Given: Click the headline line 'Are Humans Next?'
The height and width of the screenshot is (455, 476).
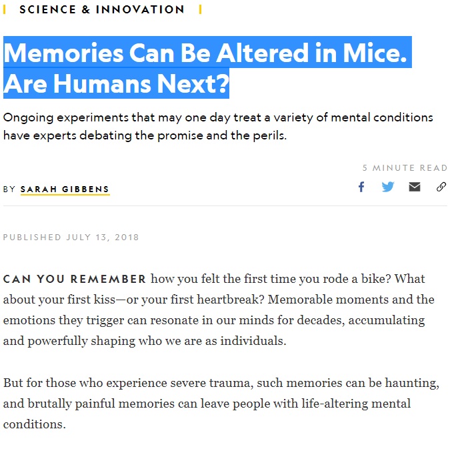Looking at the screenshot, I should (x=117, y=83).
